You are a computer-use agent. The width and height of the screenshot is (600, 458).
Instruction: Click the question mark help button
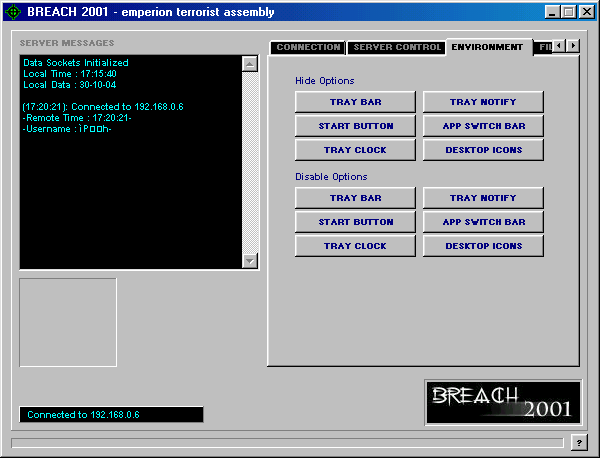[579, 442]
